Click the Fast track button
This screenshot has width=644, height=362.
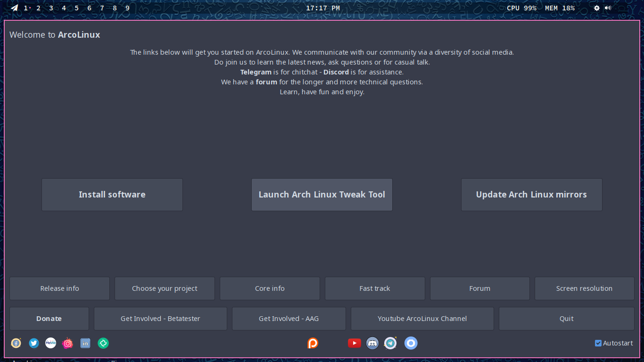point(375,288)
